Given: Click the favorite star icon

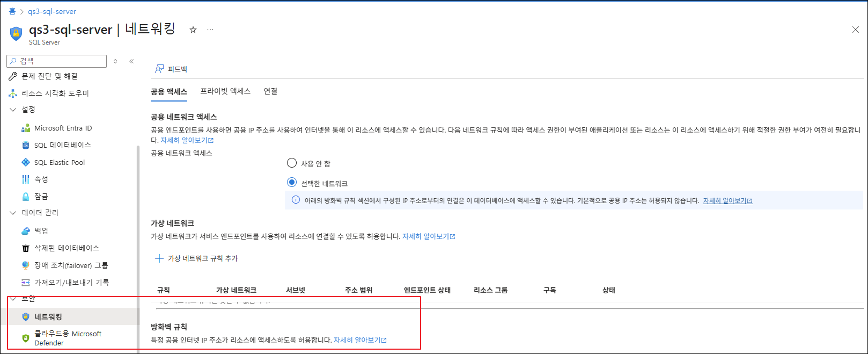Looking at the screenshot, I should point(193,30).
